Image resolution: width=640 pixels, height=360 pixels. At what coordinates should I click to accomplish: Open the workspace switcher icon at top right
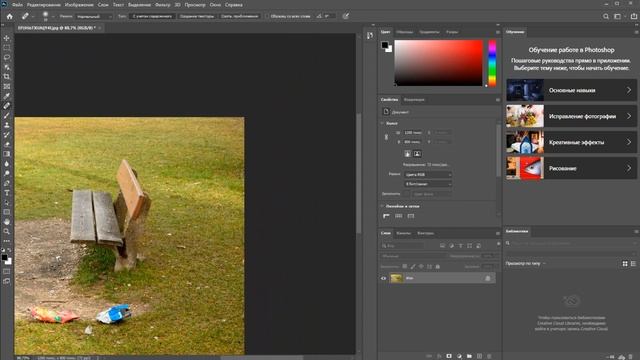618,16
